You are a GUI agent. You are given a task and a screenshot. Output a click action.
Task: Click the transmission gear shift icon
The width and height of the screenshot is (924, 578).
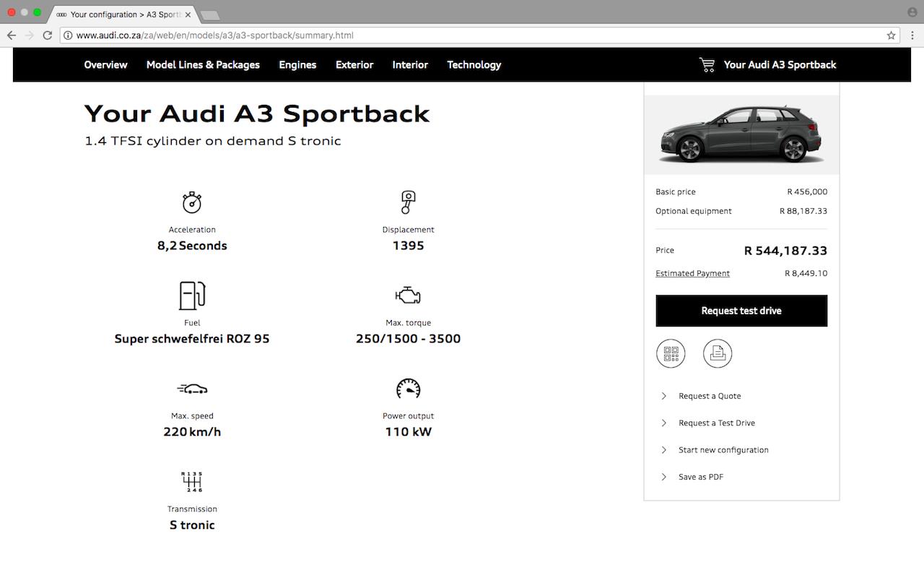click(x=192, y=481)
